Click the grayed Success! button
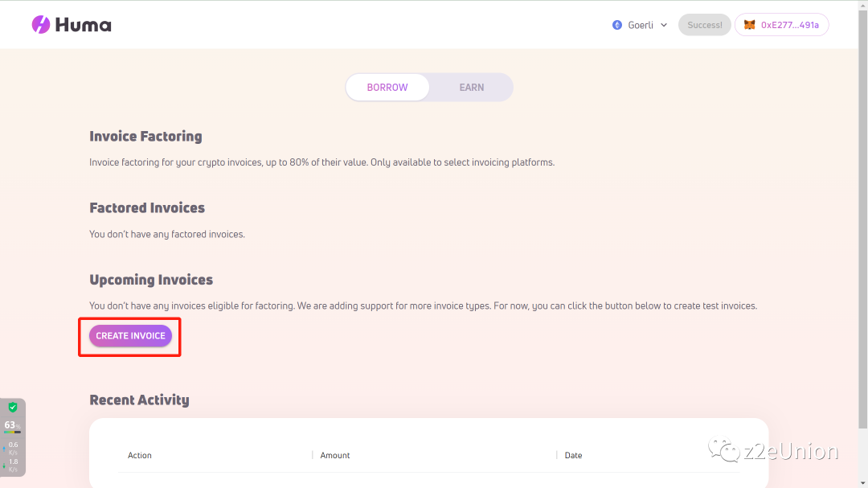868x488 pixels. point(704,25)
